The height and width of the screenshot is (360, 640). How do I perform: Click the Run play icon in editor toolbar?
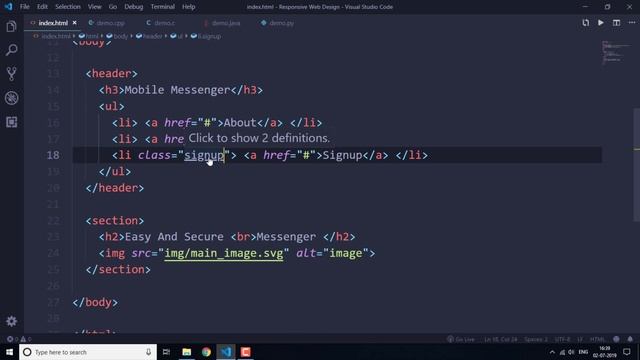point(601,23)
